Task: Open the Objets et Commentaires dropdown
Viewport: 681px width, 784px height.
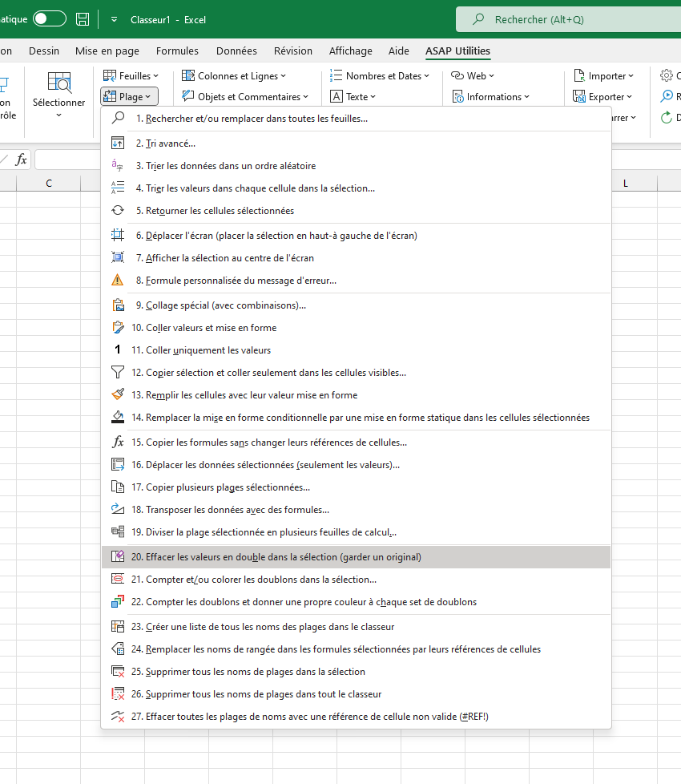Action: [245, 96]
